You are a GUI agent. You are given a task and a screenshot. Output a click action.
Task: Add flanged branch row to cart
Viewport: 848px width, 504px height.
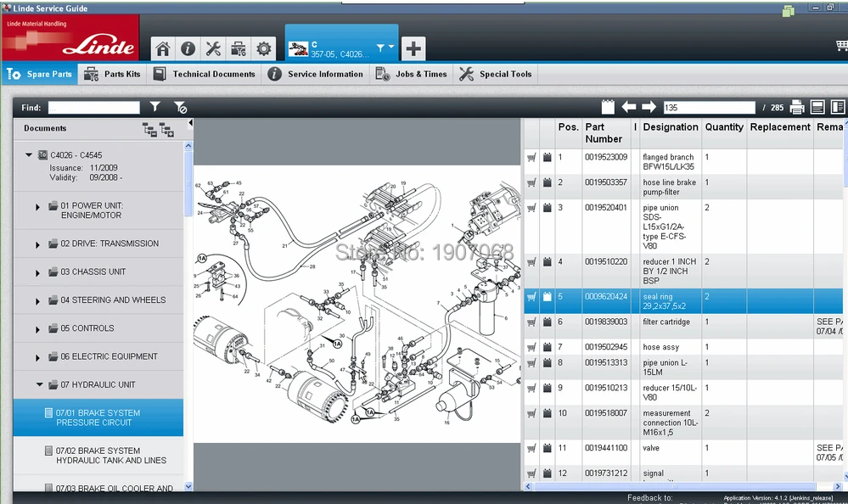[531, 157]
